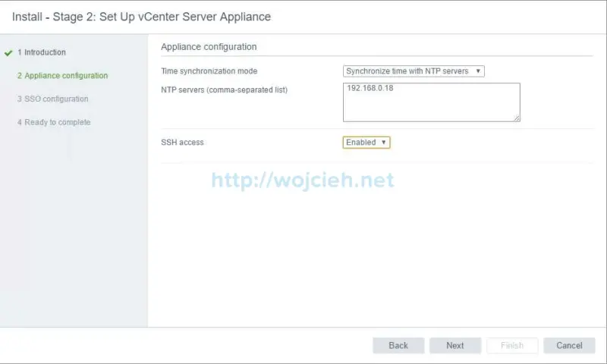Expand the SSH access Enabled dropdown
Screen dimensions: 607x364
[366, 143]
